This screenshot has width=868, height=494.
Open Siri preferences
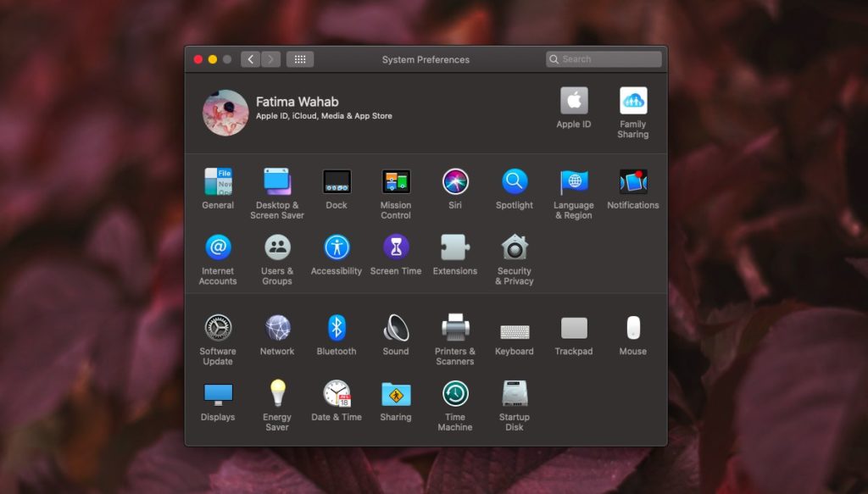click(455, 183)
